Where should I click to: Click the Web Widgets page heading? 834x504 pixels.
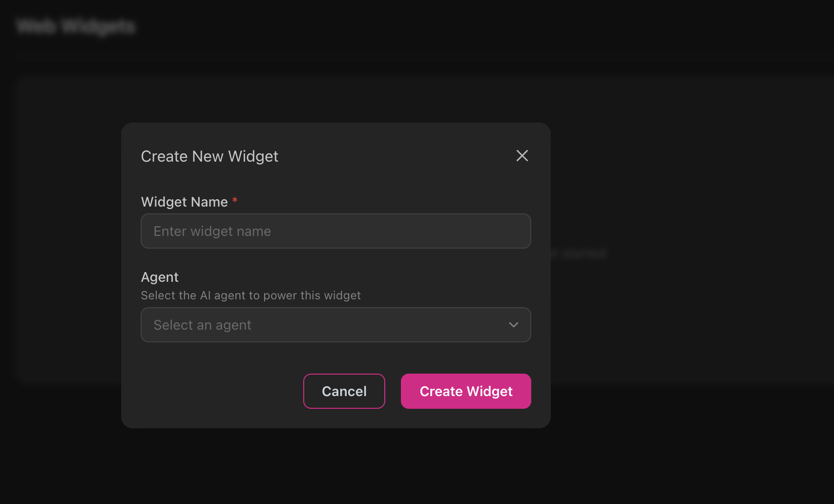[75, 27]
